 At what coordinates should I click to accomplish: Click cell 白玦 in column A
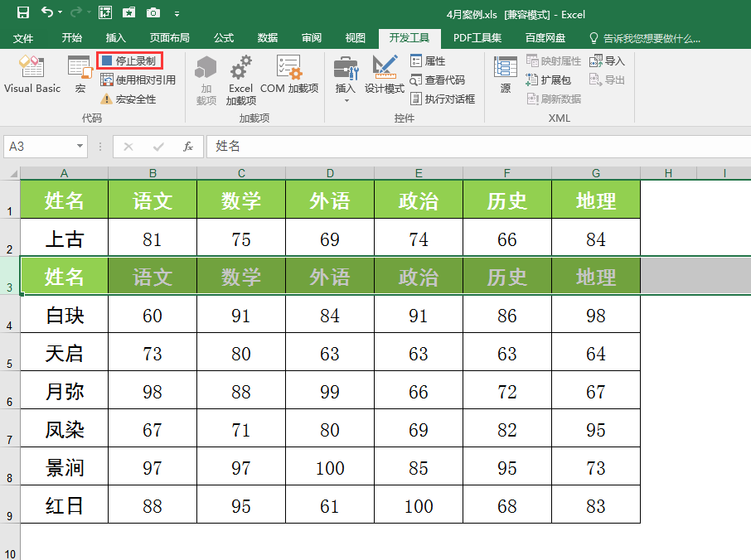point(64,314)
